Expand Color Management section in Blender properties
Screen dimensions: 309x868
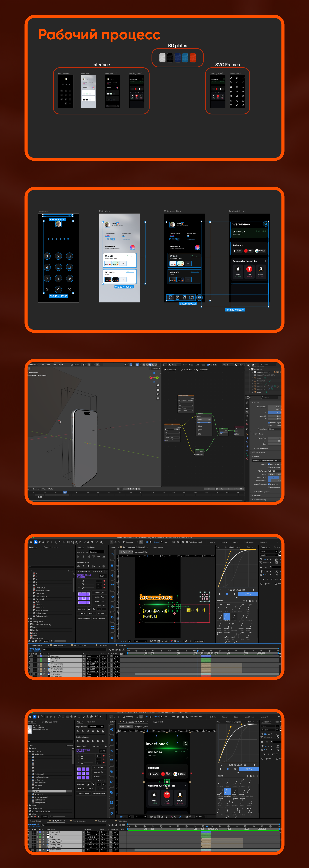coord(262,492)
